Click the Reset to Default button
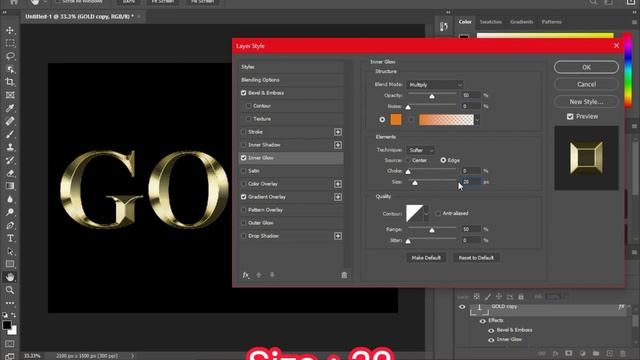The image size is (640, 360). coord(476,258)
